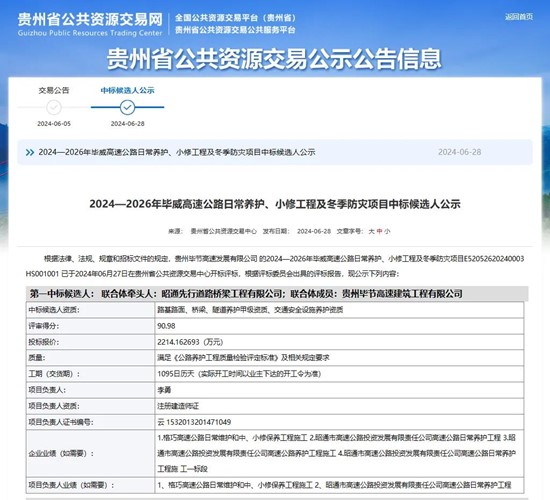Set article font size to 大
This screenshot has height=500, width=550.
371,231
